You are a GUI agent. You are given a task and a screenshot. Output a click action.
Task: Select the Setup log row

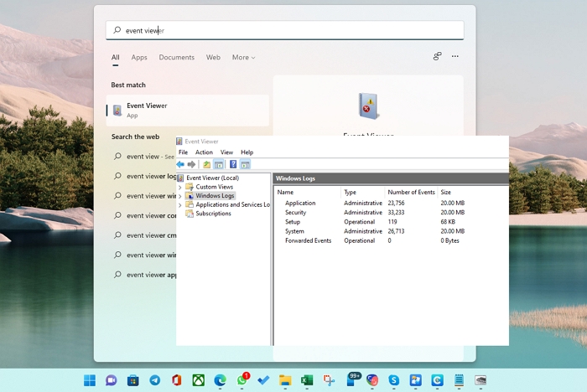[x=293, y=222]
